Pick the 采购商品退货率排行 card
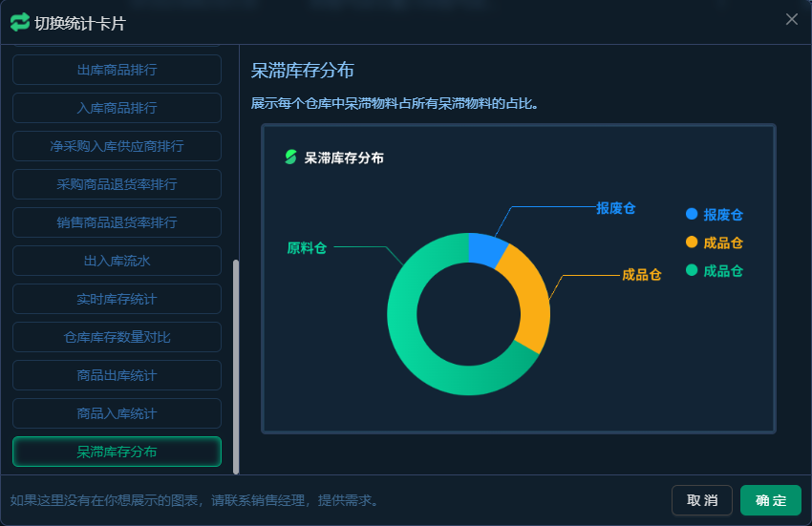812x526 pixels. pyautogui.click(x=117, y=184)
